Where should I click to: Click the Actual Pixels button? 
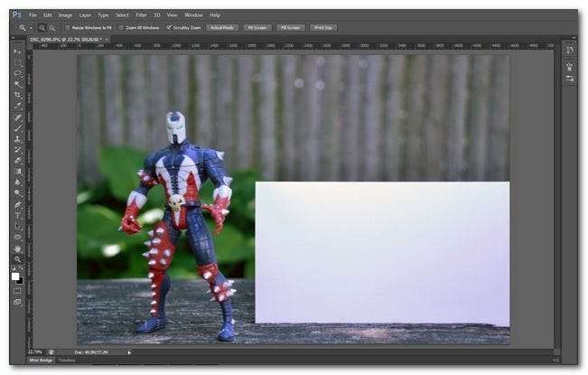coord(221,28)
